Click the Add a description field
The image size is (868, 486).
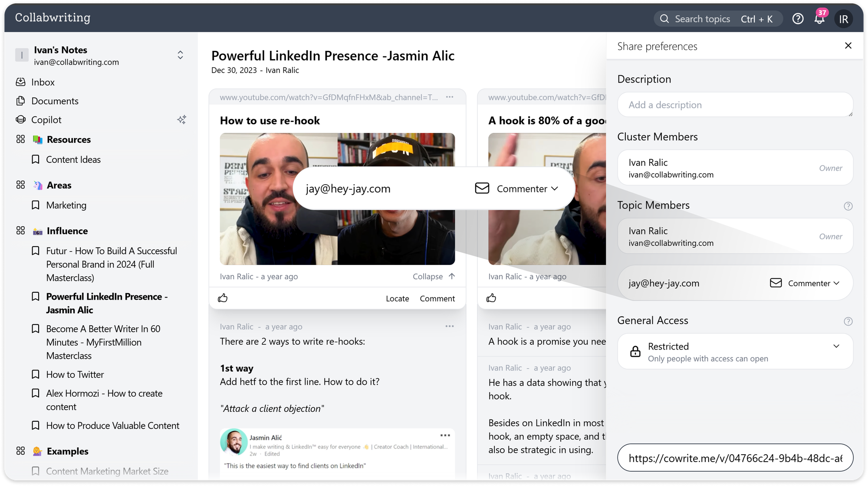(735, 105)
